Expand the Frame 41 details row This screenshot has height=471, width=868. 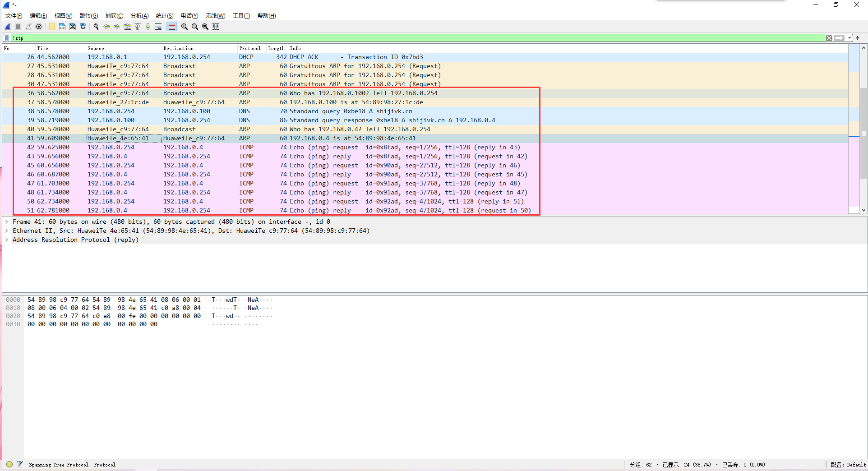coord(7,222)
